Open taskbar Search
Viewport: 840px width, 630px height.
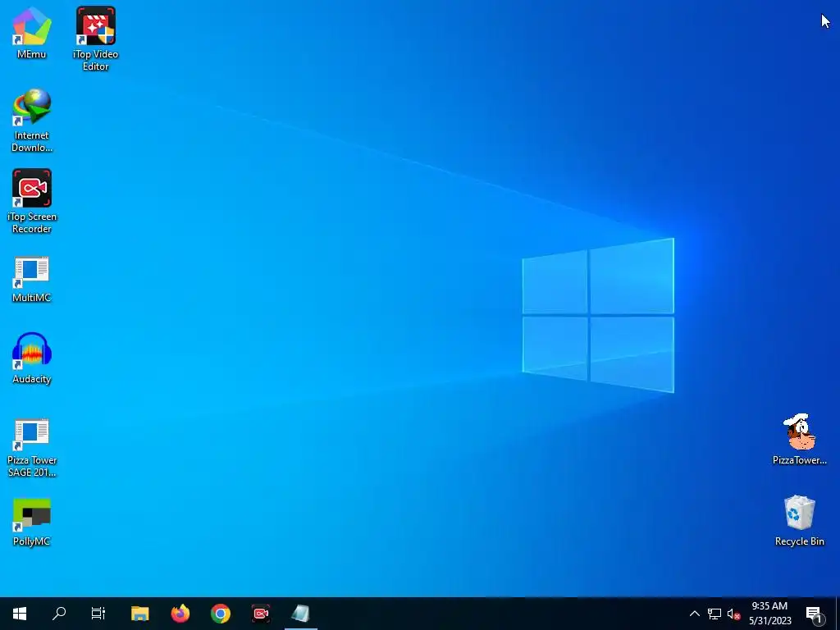pyautogui.click(x=59, y=614)
